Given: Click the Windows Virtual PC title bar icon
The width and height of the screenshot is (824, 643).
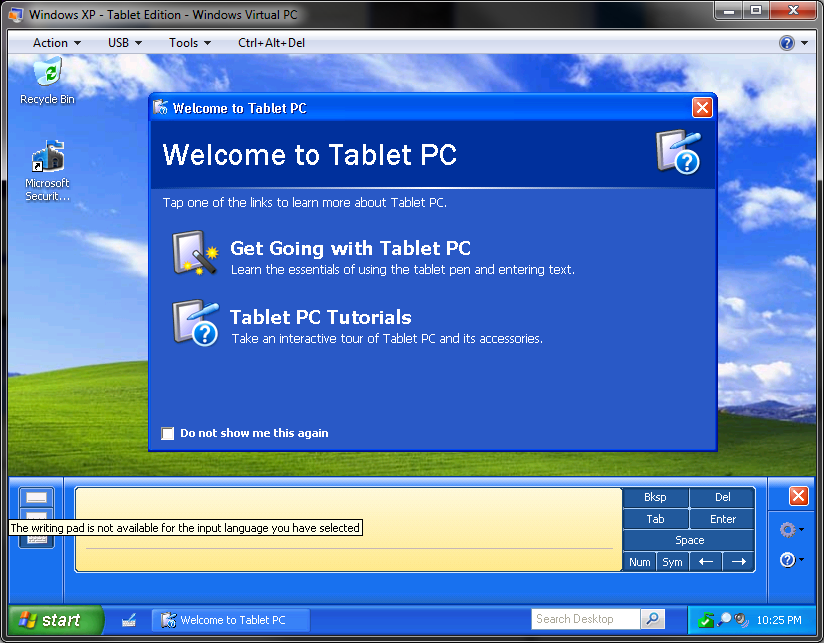Looking at the screenshot, I should (x=16, y=15).
